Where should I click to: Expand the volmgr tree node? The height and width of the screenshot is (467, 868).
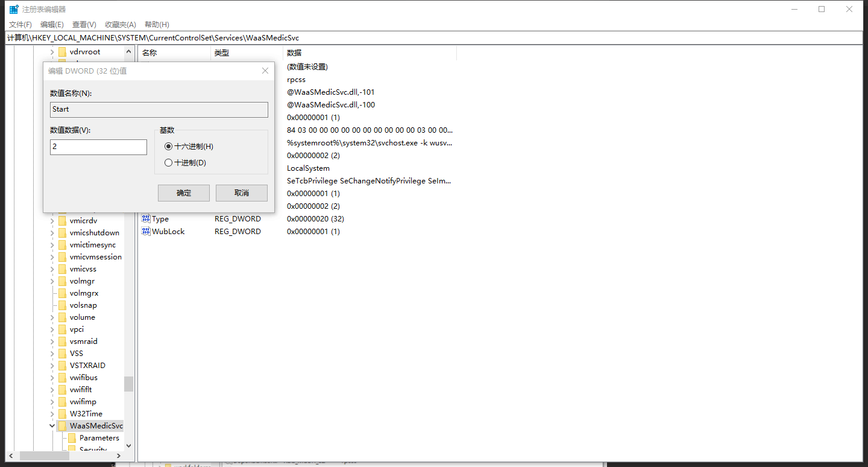point(52,281)
